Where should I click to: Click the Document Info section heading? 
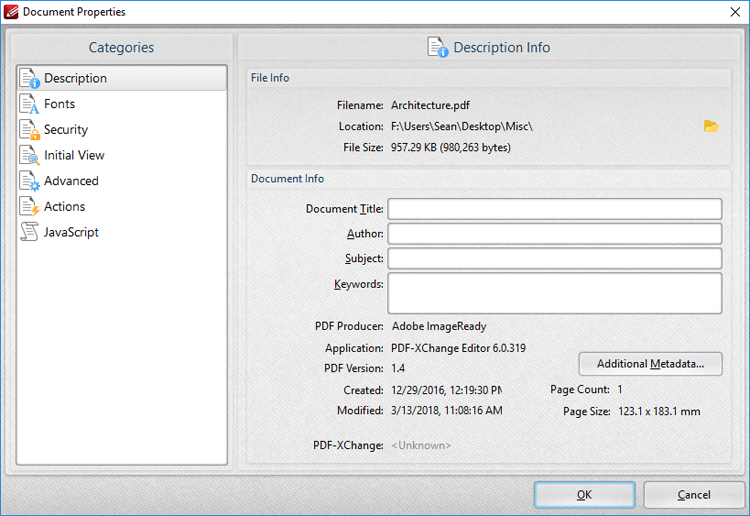click(x=287, y=178)
